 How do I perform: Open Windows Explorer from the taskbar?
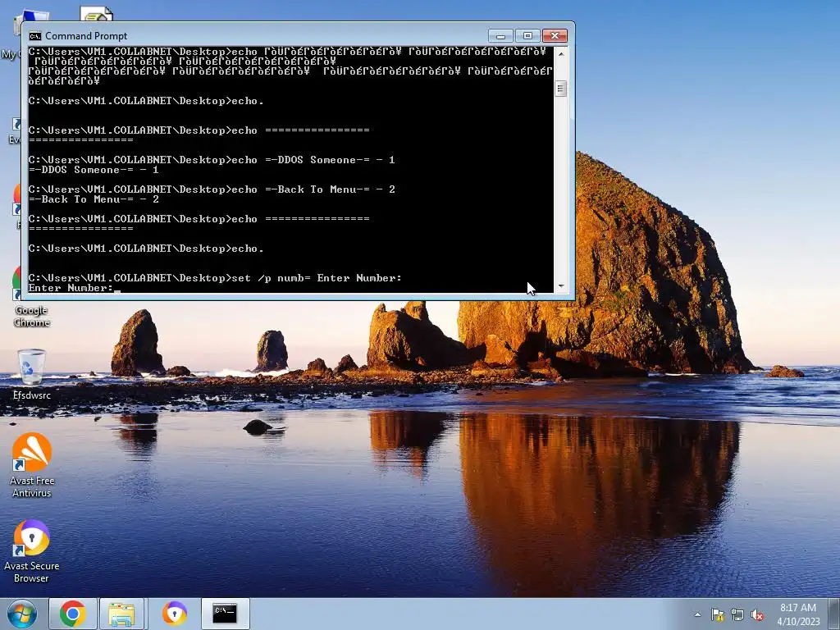pyautogui.click(x=121, y=614)
